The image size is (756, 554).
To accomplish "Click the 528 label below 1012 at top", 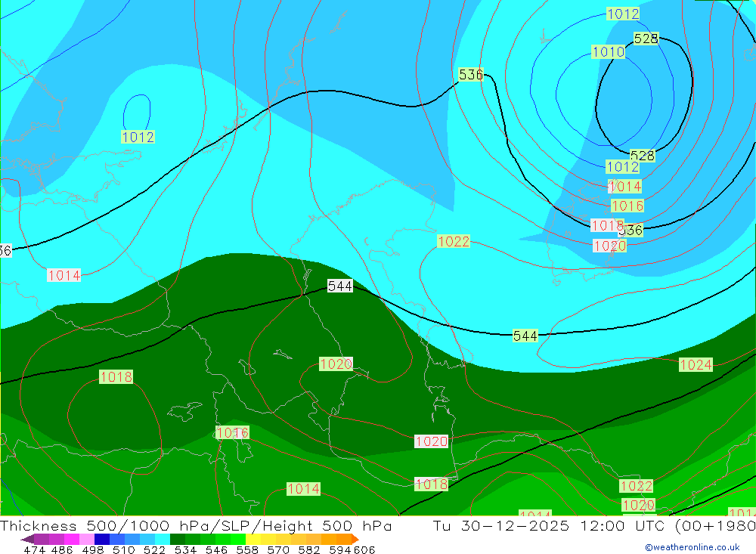I will click(646, 39).
